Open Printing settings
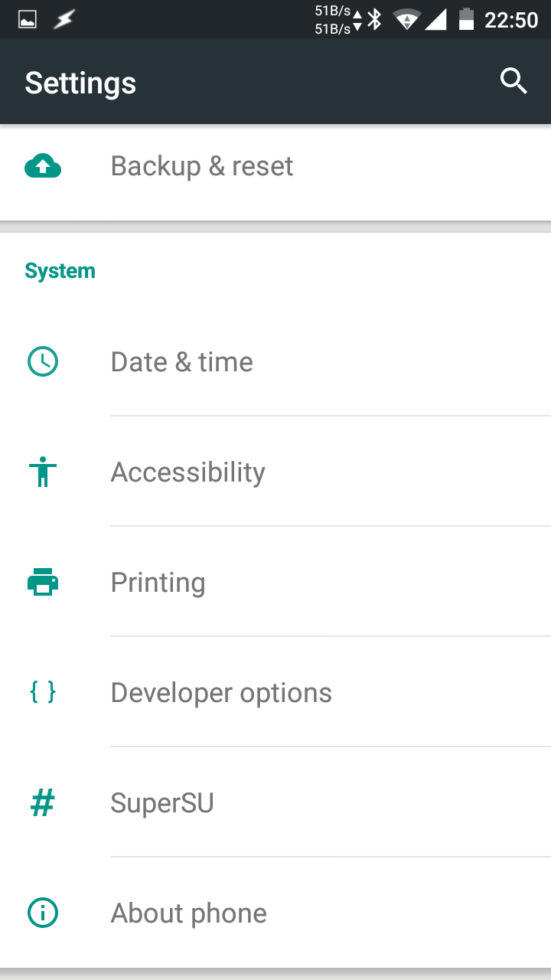This screenshot has height=980, width=551. (158, 583)
